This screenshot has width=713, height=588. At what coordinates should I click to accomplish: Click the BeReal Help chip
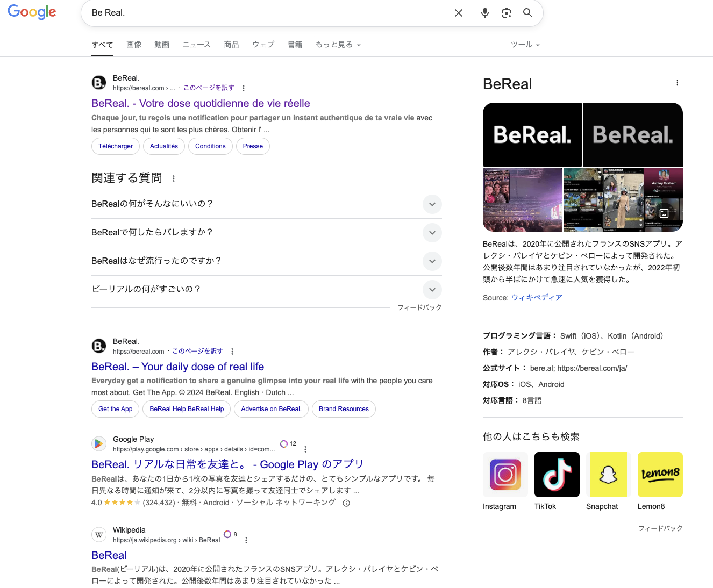[187, 409]
